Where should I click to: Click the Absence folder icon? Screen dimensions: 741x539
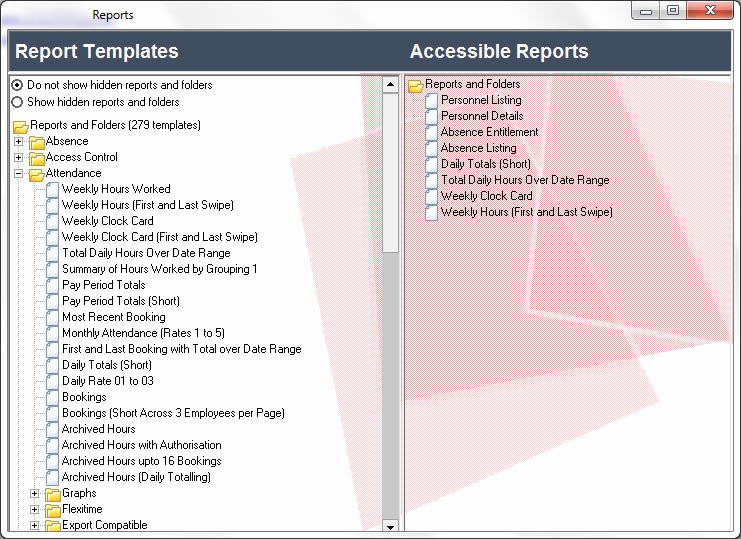pos(37,142)
